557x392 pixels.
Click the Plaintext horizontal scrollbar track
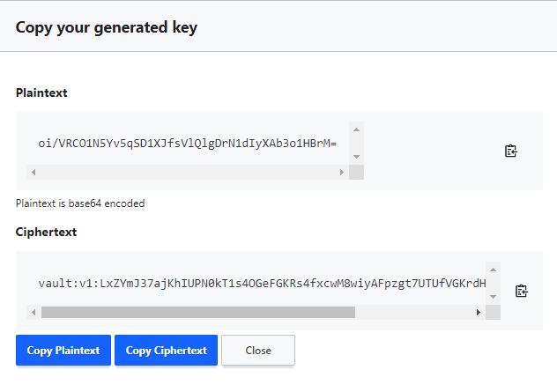pyautogui.click(x=188, y=172)
